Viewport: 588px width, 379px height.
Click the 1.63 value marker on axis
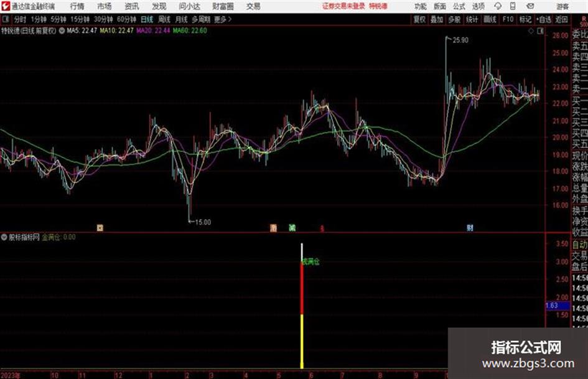coord(552,306)
